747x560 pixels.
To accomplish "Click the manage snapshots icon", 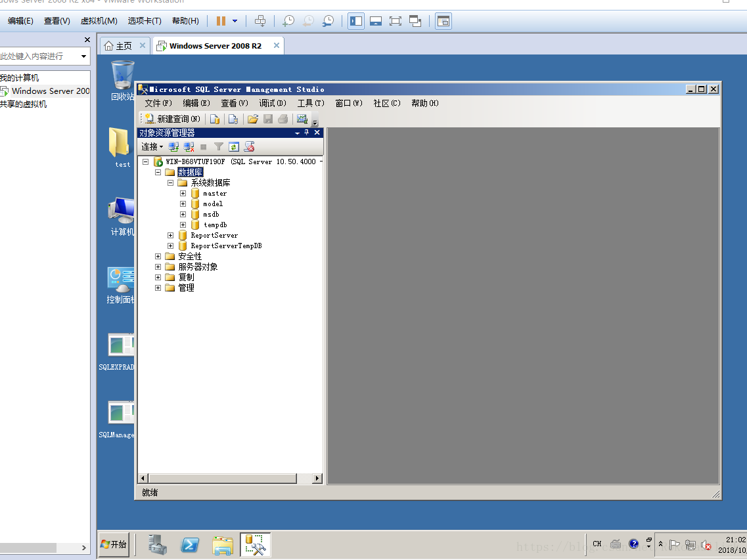I will pyautogui.click(x=328, y=21).
